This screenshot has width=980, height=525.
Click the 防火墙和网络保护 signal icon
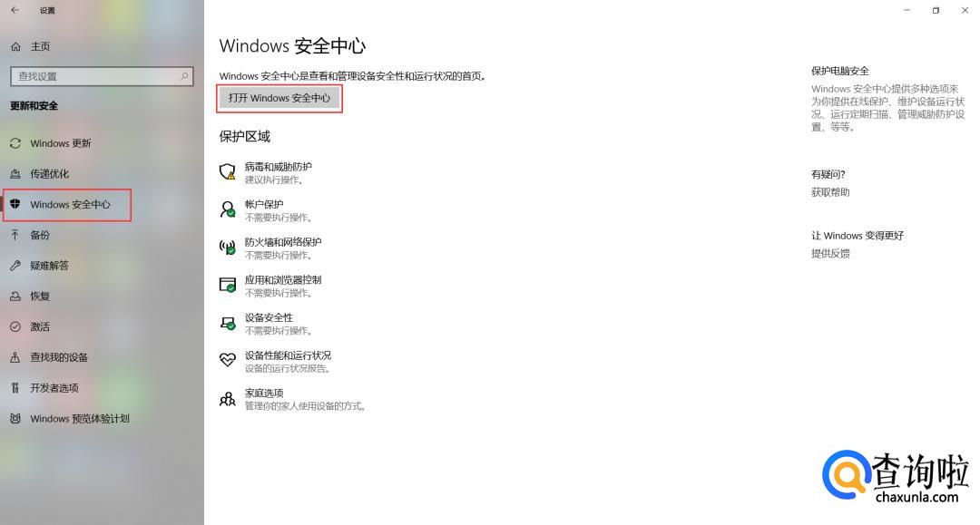pos(228,248)
